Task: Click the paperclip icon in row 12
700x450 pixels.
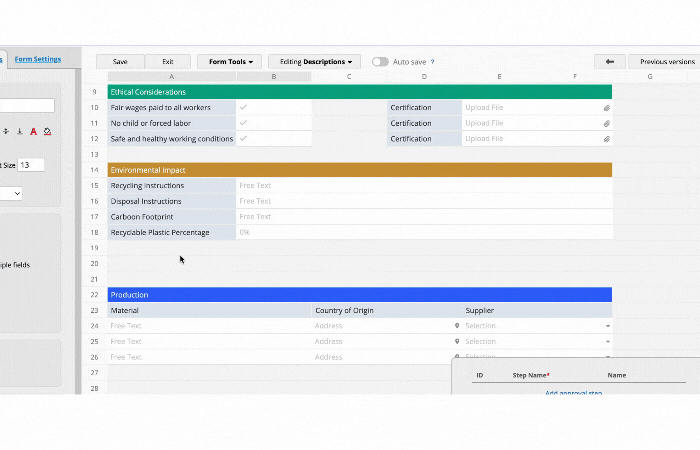Action: 606,139
